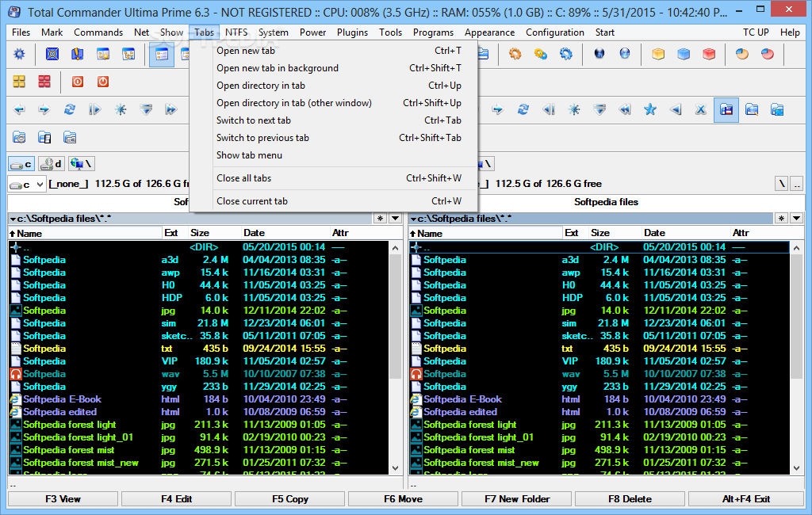The image size is (812, 515).
Task: Toggle the highlighted window list toolbar button
Action: (x=162, y=54)
